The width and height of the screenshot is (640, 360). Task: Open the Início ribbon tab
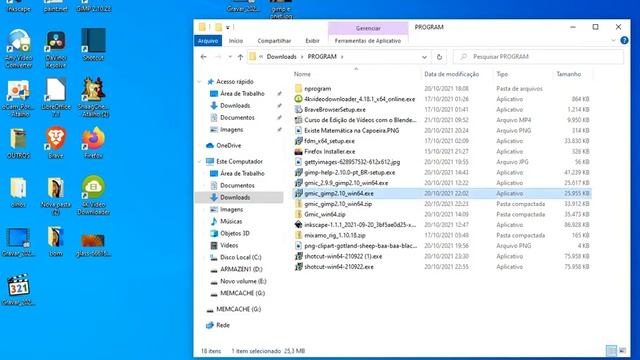coord(236,41)
